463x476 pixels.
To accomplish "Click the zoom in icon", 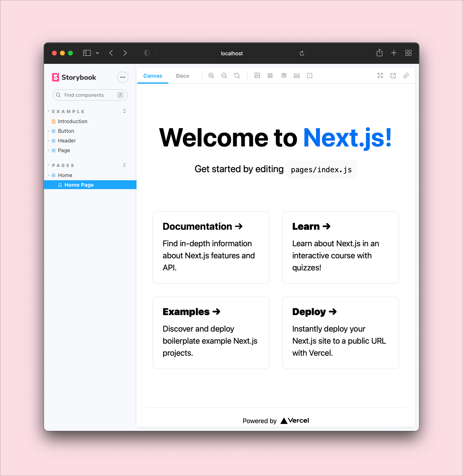I will pos(211,76).
